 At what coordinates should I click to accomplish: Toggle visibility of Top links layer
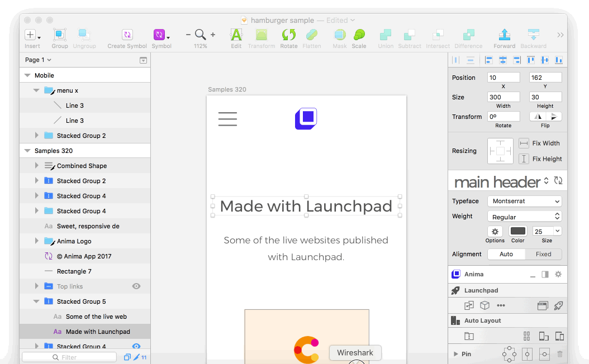point(136,286)
